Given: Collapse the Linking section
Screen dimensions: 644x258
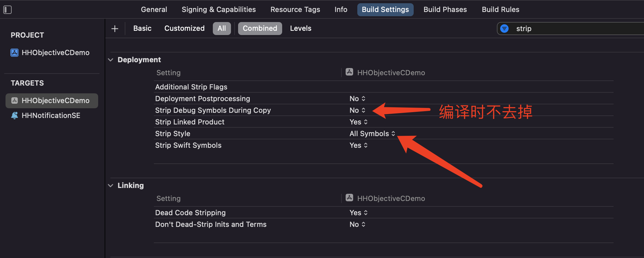Looking at the screenshot, I should coord(111,186).
